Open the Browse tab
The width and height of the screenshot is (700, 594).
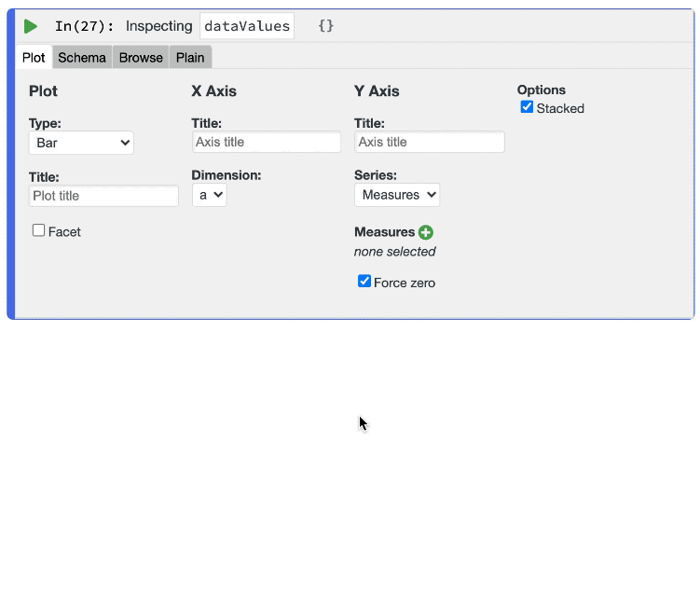pyautogui.click(x=141, y=58)
